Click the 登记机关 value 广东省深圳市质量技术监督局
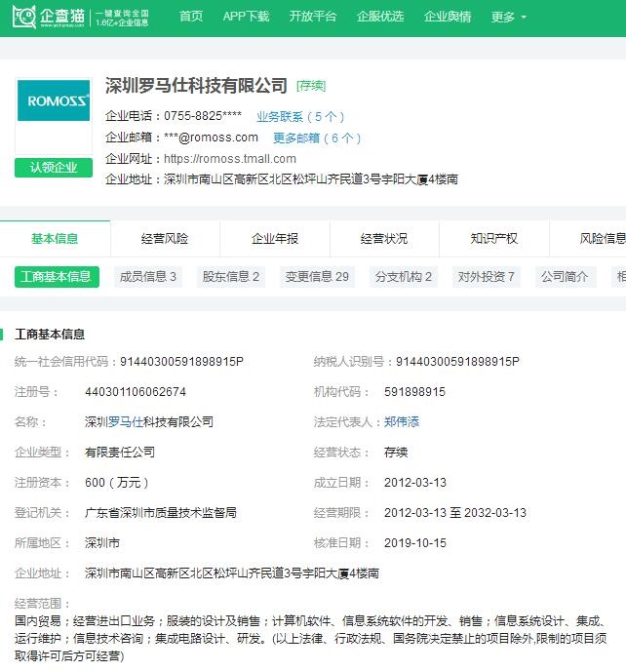Screen dimensions: 626x672 pos(161,513)
